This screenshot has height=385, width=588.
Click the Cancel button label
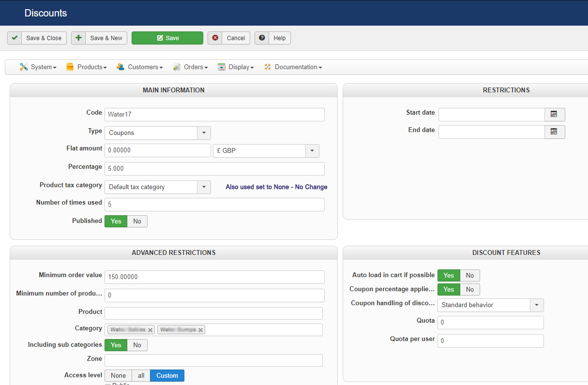tap(236, 38)
